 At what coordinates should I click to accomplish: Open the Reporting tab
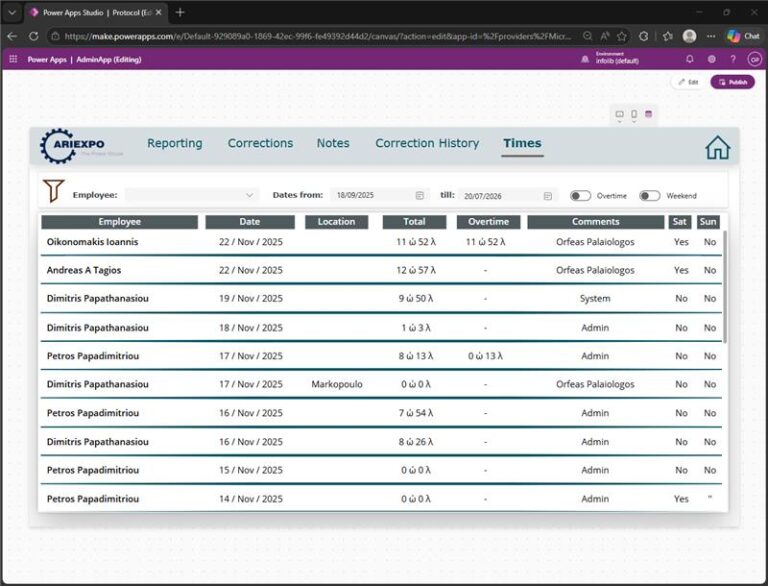[174, 143]
